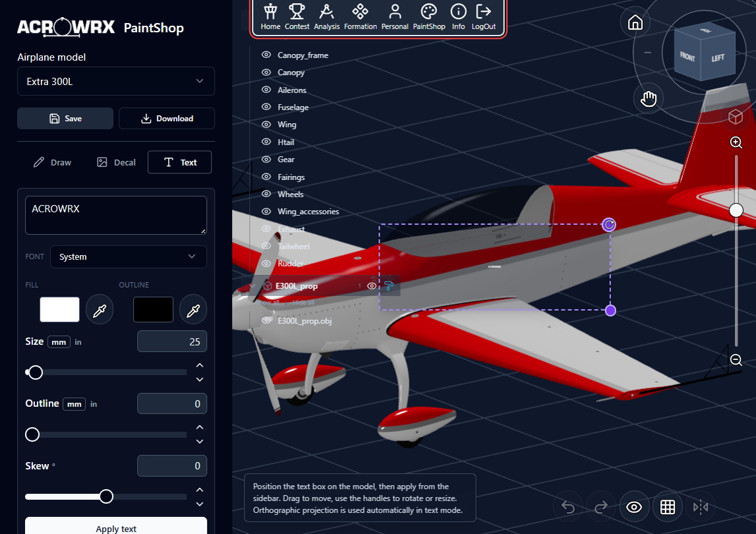Toggle visibility of Ailerons

[266, 90]
